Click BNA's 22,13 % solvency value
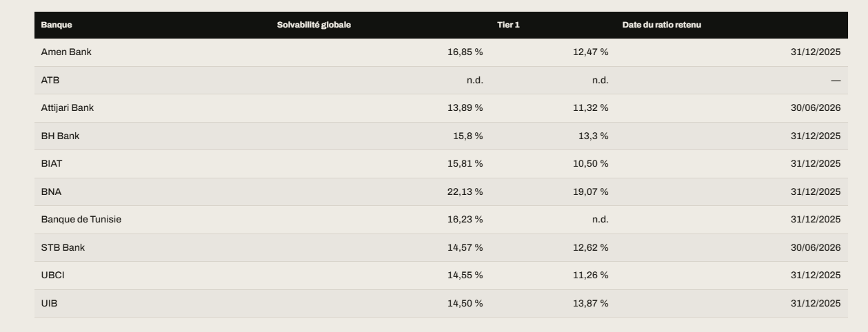 pyautogui.click(x=465, y=192)
